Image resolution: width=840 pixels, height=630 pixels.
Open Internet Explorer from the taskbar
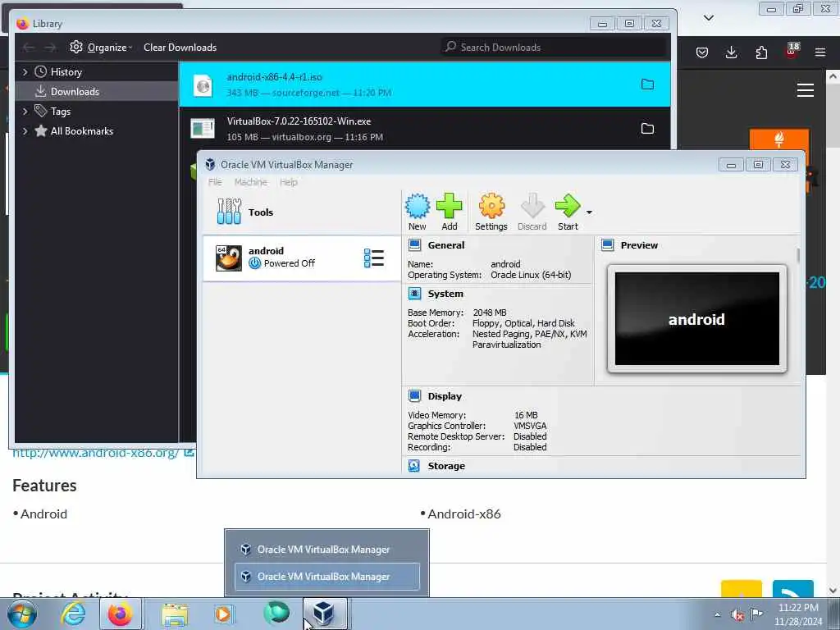click(x=73, y=614)
